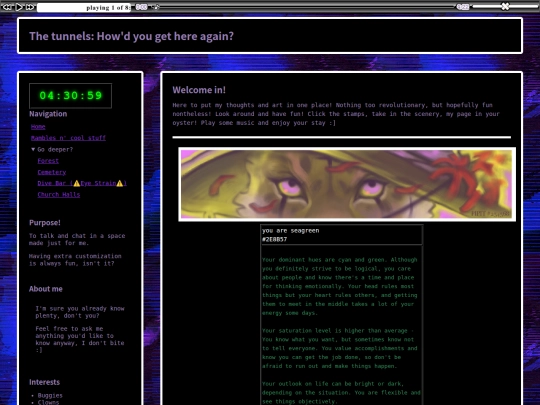The width and height of the screenshot is (540, 405).
Task: Click the total duration label in player
Action: (463, 7)
